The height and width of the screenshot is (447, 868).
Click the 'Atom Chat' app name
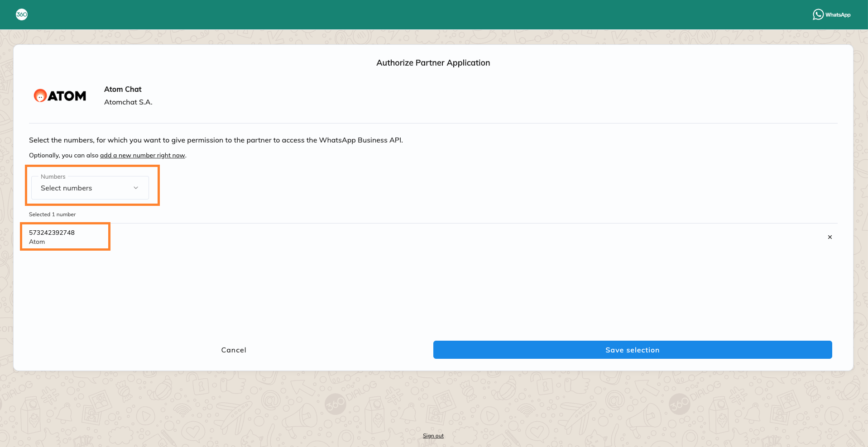click(x=123, y=89)
